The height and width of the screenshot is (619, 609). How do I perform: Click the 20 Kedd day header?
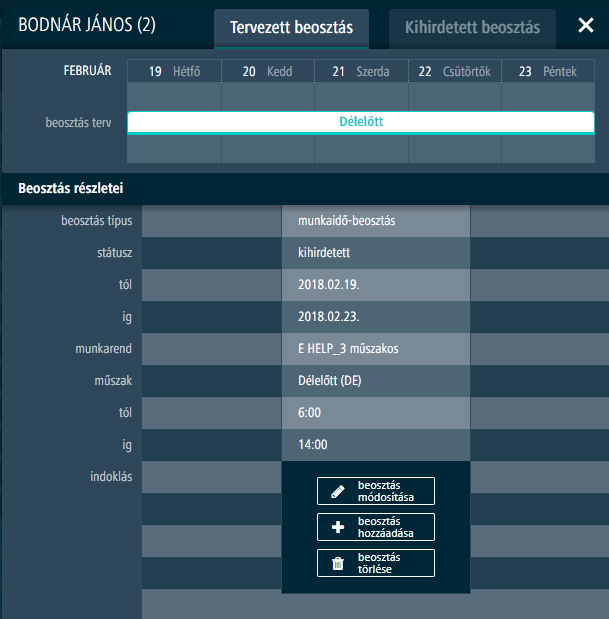268,71
